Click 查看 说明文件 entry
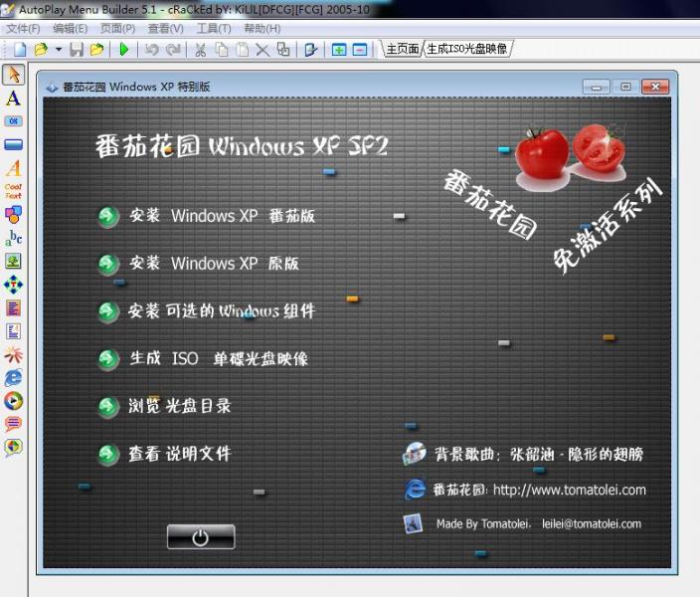700x597 pixels. (180, 454)
